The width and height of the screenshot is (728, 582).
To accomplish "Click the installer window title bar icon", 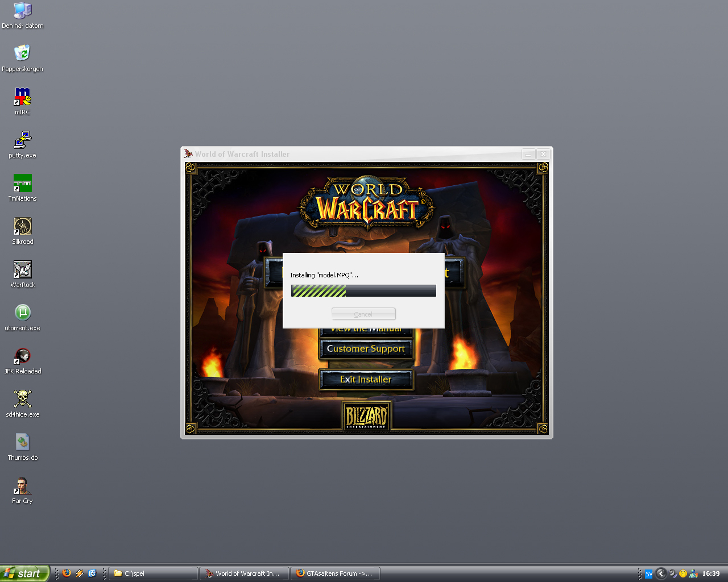I will click(x=188, y=153).
